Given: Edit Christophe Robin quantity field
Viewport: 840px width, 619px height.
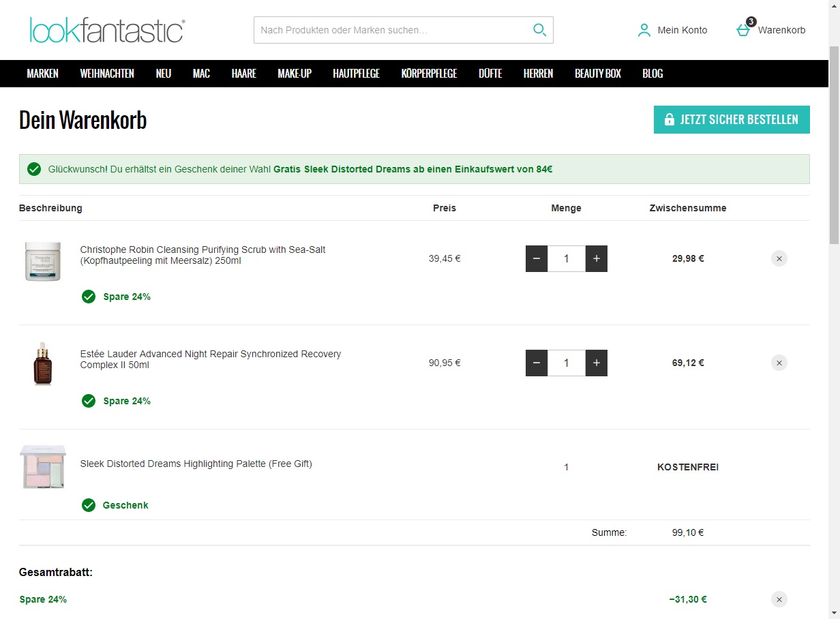Looking at the screenshot, I should pos(567,259).
